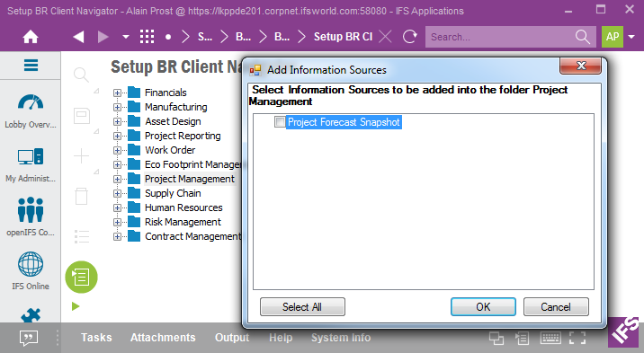This screenshot has height=353, width=644.
Task: Select the Contract Management folder
Action: click(x=193, y=236)
